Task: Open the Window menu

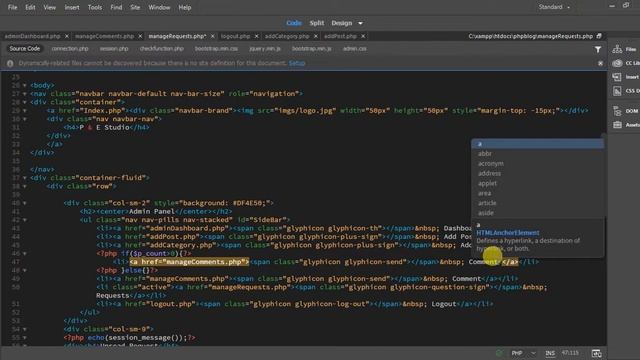Action: (x=159, y=7)
